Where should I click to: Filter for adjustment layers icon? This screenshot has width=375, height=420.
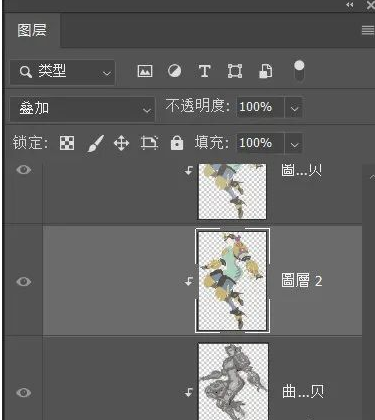[x=174, y=71]
